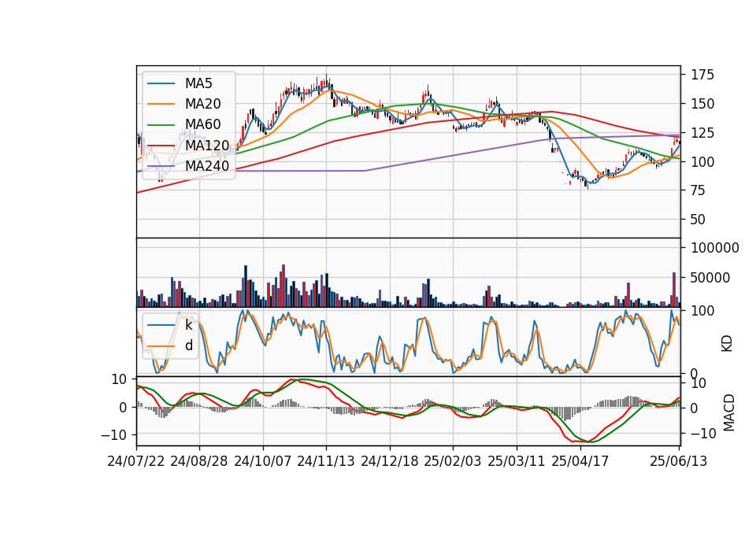Click the red MA120 legend line sample
Viewport: 756px width, 543px height.
pyautogui.click(x=161, y=146)
